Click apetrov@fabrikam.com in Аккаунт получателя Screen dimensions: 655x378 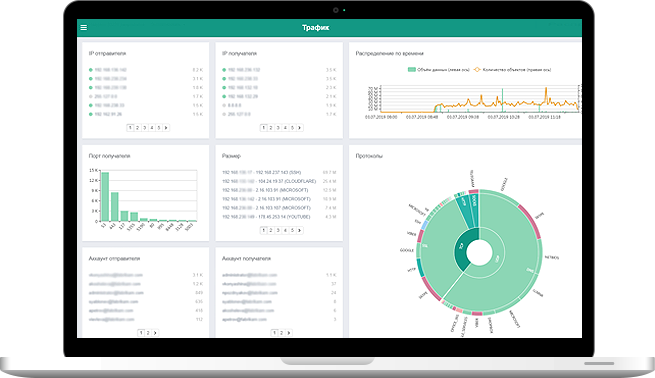tap(244, 320)
